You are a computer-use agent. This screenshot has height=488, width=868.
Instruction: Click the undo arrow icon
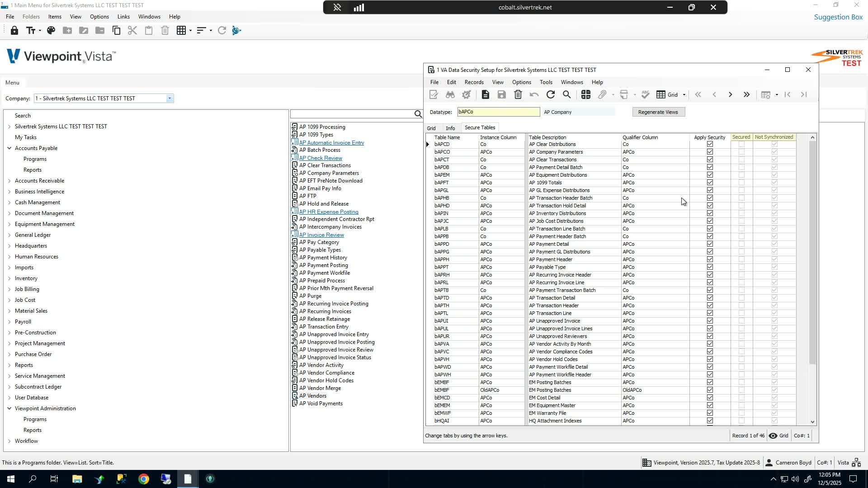coord(534,94)
